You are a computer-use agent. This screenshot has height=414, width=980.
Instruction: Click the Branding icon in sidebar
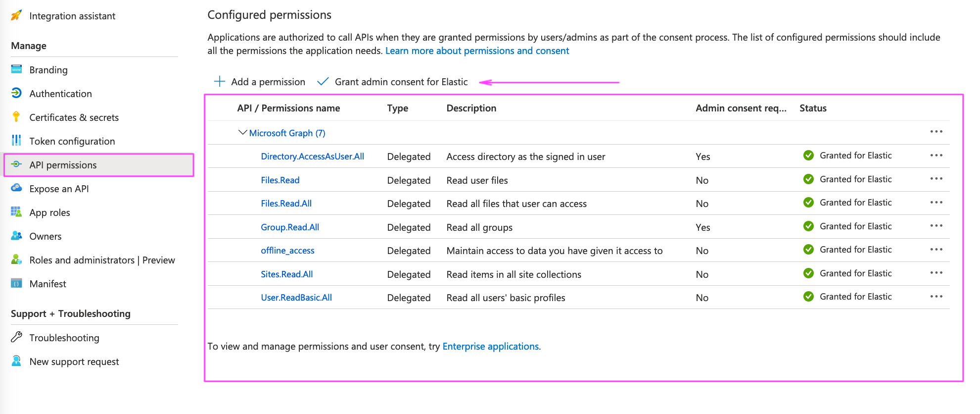coord(16,69)
